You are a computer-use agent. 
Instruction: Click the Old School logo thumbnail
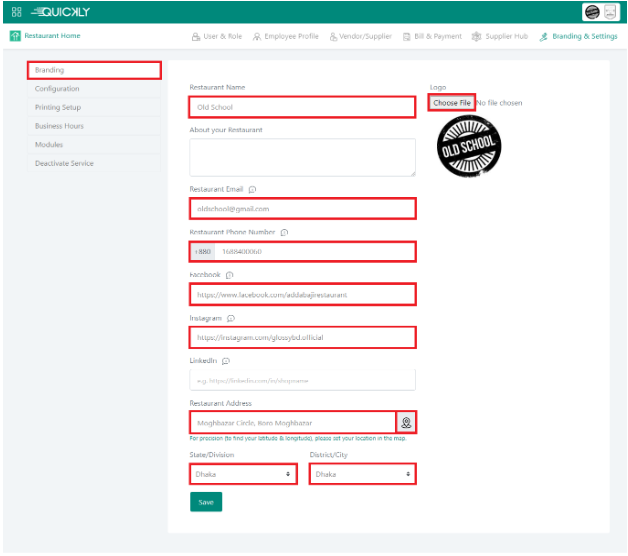coord(469,148)
